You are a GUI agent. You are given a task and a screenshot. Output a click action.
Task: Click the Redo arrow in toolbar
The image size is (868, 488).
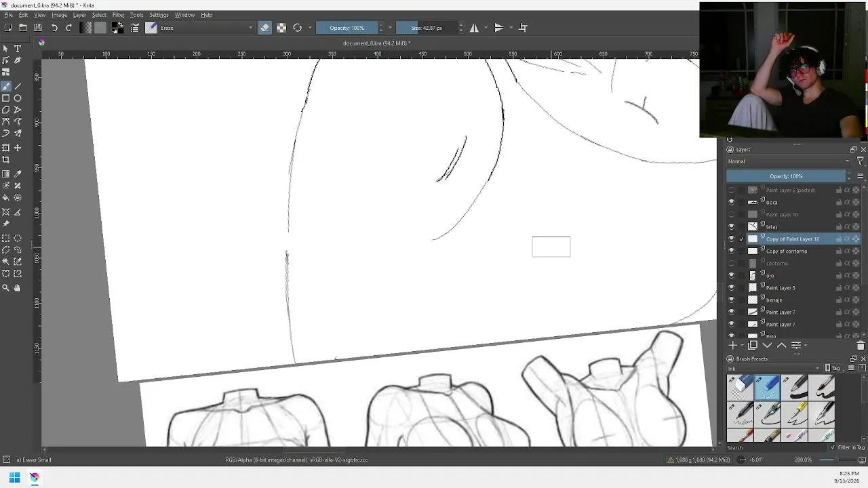(x=68, y=28)
